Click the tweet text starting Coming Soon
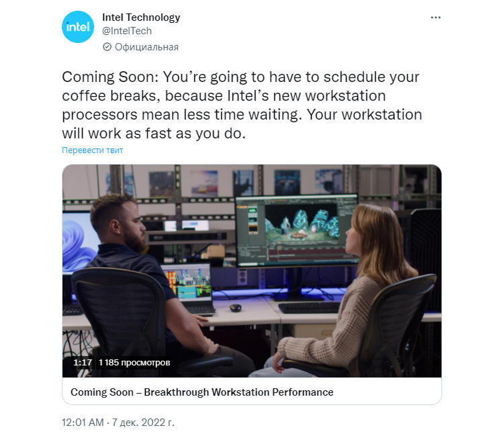This screenshot has width=504, height=440. coord(242,105)
